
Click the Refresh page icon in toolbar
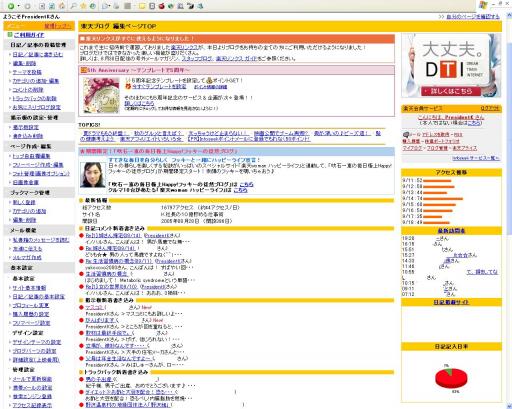52,6
